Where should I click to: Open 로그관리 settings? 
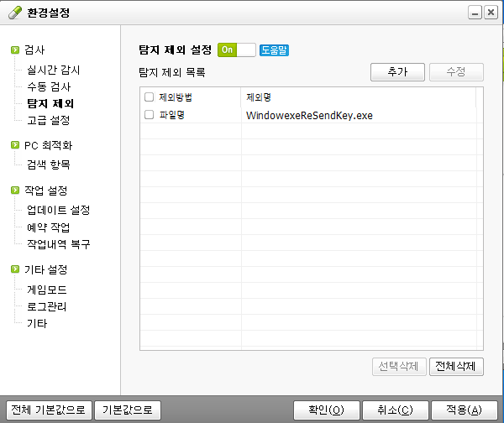(47, 306)
